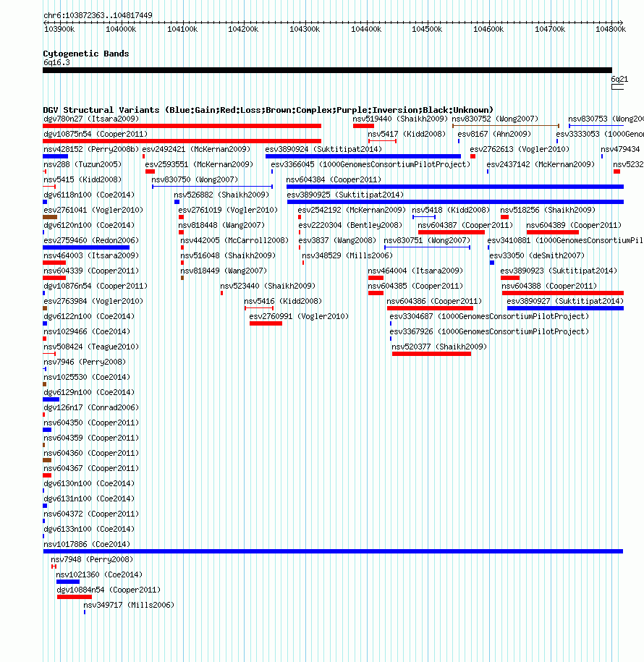Select esv2492421 (McKernan2009) label
644x662 pixels.
click(196, 150)
